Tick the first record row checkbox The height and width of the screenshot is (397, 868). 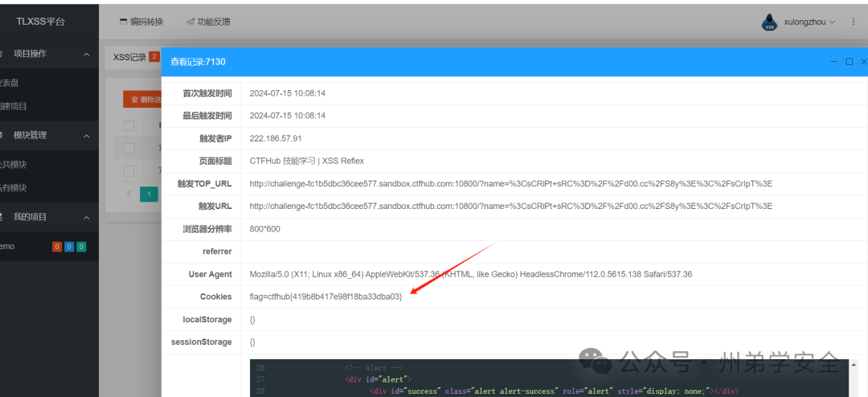pyautogui.click(x=129, y=149)
